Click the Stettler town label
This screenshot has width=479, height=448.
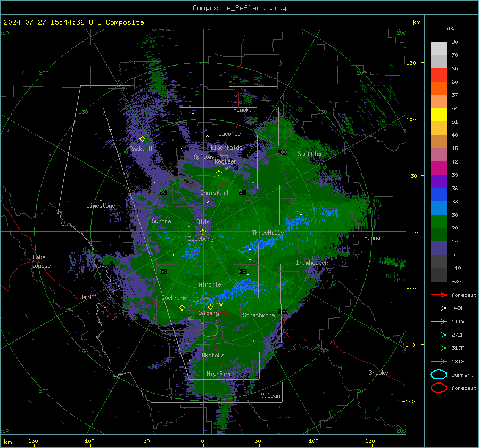click(x=310, y=154)
